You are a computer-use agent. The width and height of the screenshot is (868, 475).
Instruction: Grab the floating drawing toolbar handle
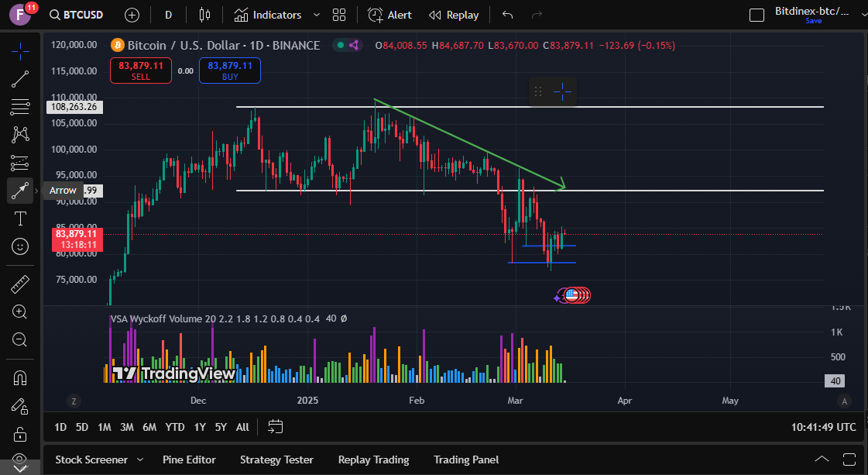point(538,92)
